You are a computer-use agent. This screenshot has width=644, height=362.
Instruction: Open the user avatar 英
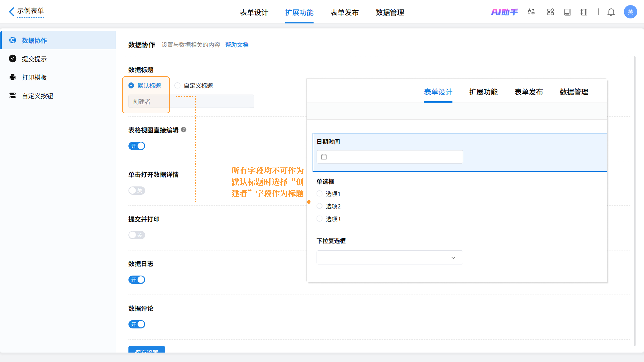(x=630, y=12)
